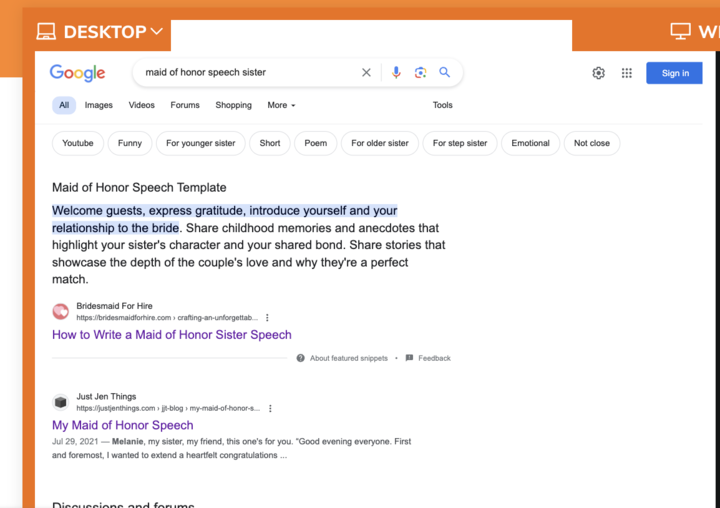Open the Google apps grid icon
This screenshot has width=720, height=508.
627,73
